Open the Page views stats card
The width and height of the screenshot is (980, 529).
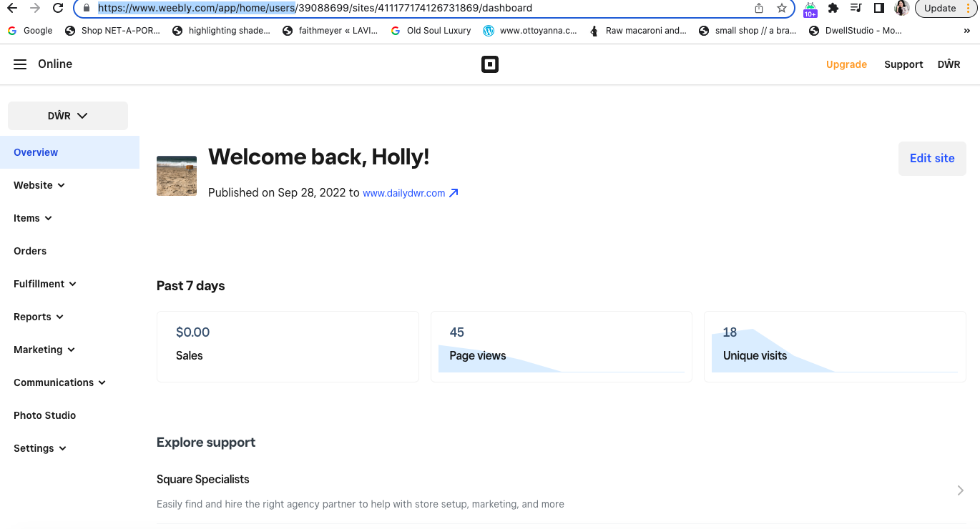[x=561, y=347]
